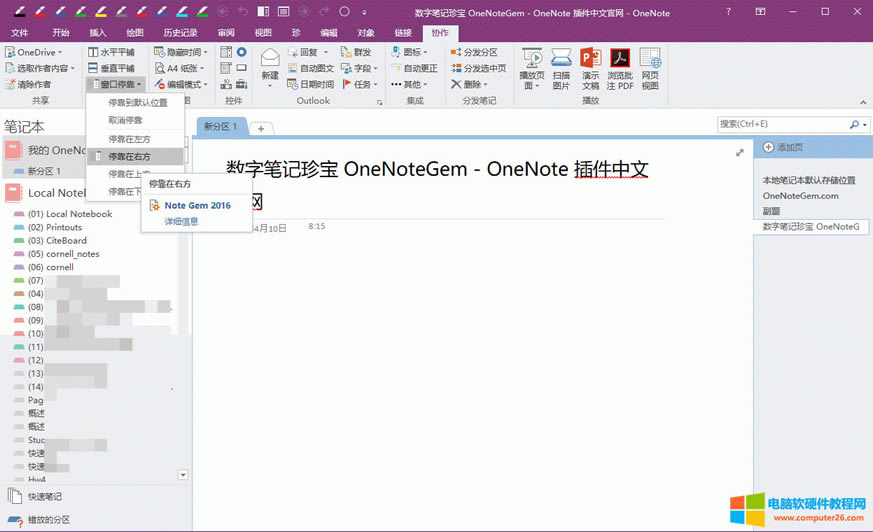Choose 停靠到默认位置 from the menu

(135, 102)
